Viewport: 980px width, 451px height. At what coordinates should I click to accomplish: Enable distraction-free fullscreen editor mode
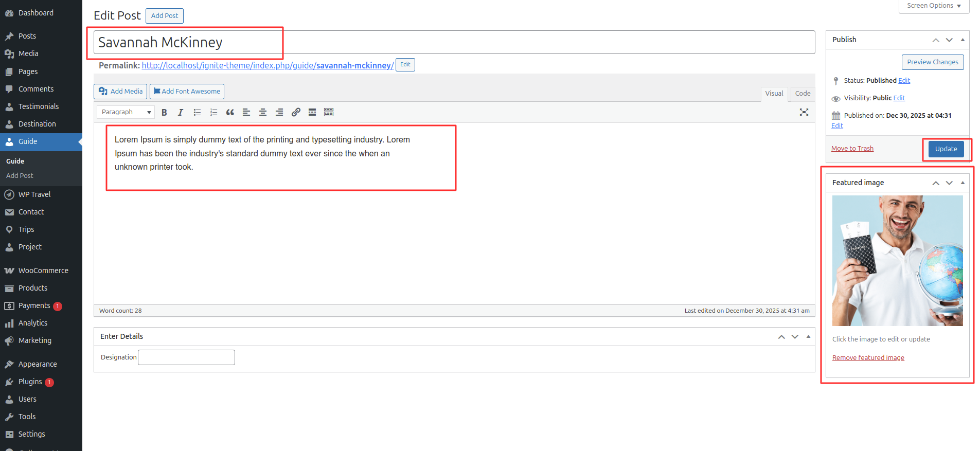804,112
